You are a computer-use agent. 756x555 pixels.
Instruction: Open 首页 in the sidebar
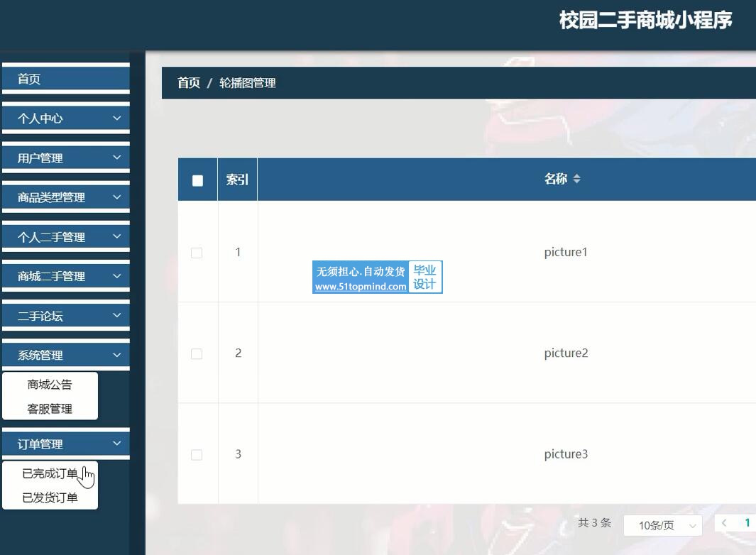tap(65, 79)
